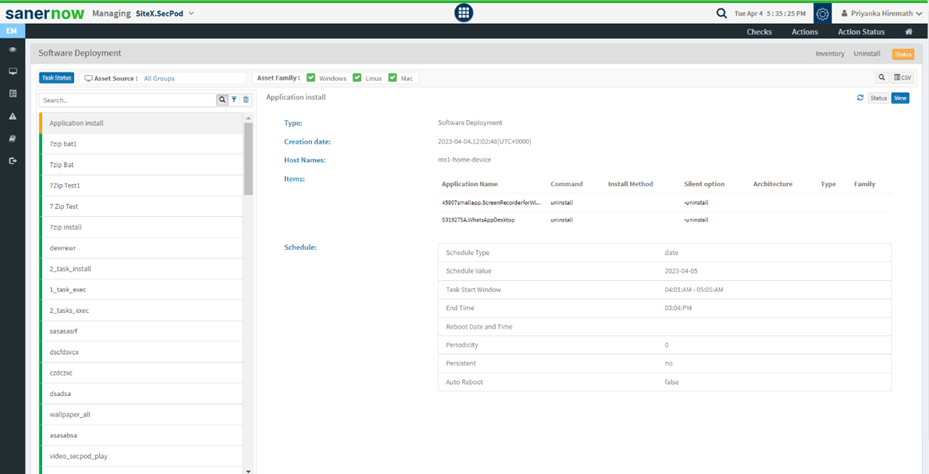Go to dashboard home icon

pyautogui.click(x=908, y=32)
